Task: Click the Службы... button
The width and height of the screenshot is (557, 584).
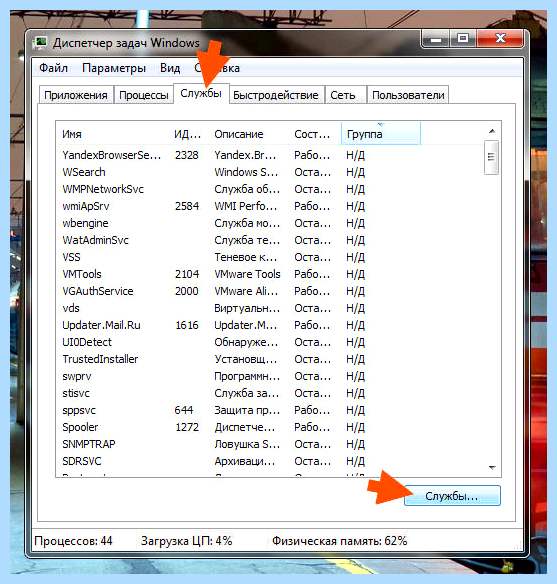Action: [452, 496]
